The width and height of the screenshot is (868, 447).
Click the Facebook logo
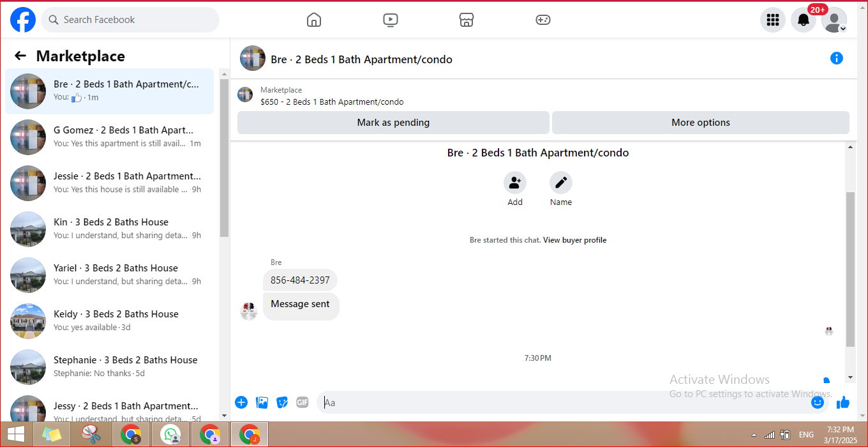tap(23, 20)
